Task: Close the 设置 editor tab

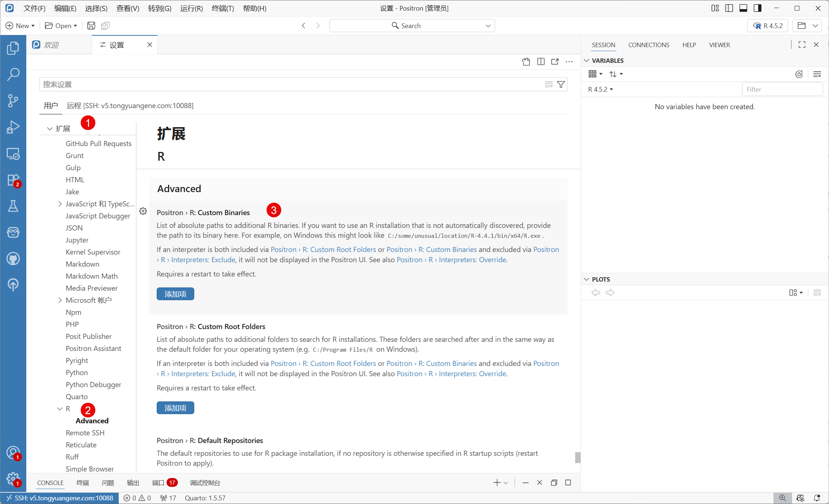Action: [x=150, y=45]
